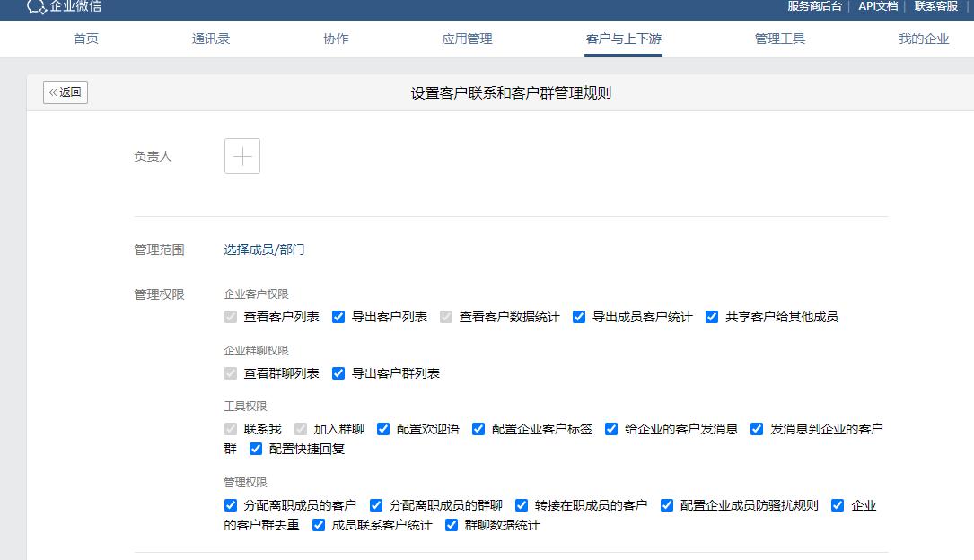Disable the 分配离职成员的客户 checkbox
This screenshot has width=974, height=560.
(231, 505)
